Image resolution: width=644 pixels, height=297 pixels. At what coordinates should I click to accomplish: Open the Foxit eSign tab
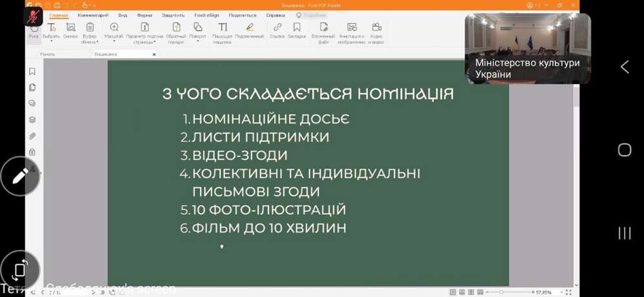pyautogui.click(x=206, y=15)
